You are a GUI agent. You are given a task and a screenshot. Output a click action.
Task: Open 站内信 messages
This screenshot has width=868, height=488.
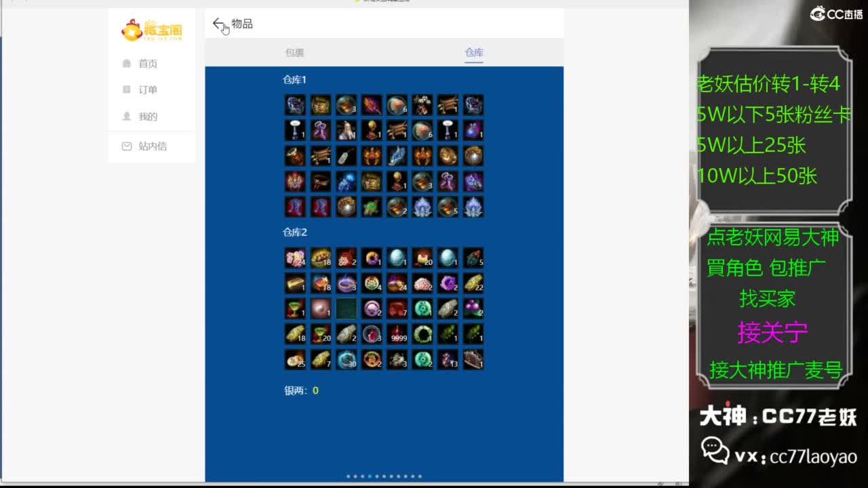pyautogui.click(x=153, y=146)
